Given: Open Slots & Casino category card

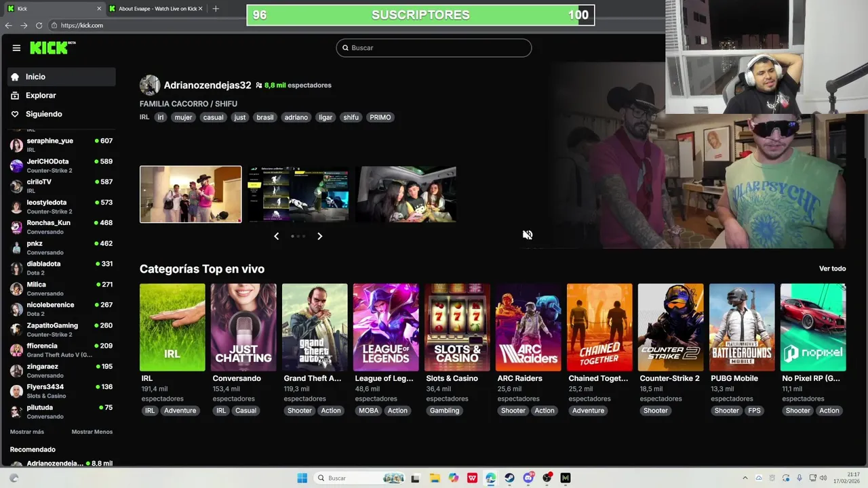Looking at the screenshot, I should [457, 327].
